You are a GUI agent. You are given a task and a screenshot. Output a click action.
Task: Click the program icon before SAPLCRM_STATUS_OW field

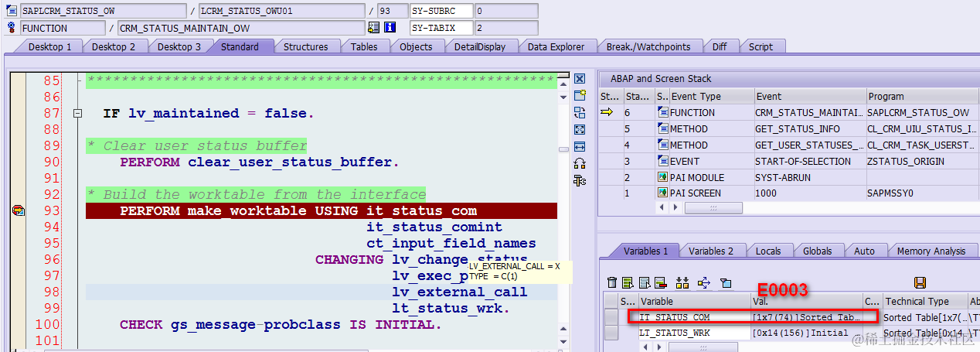point(11,11)
